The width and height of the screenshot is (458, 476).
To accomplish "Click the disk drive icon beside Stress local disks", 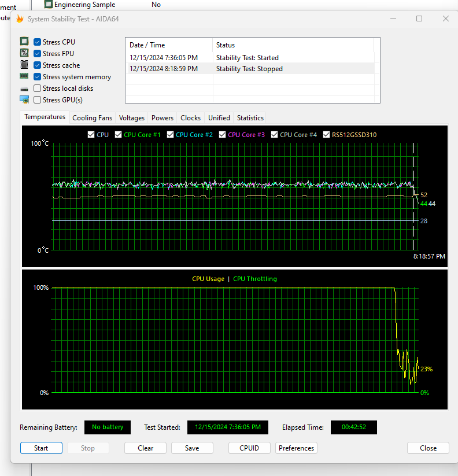I will [x=24, y=89].
